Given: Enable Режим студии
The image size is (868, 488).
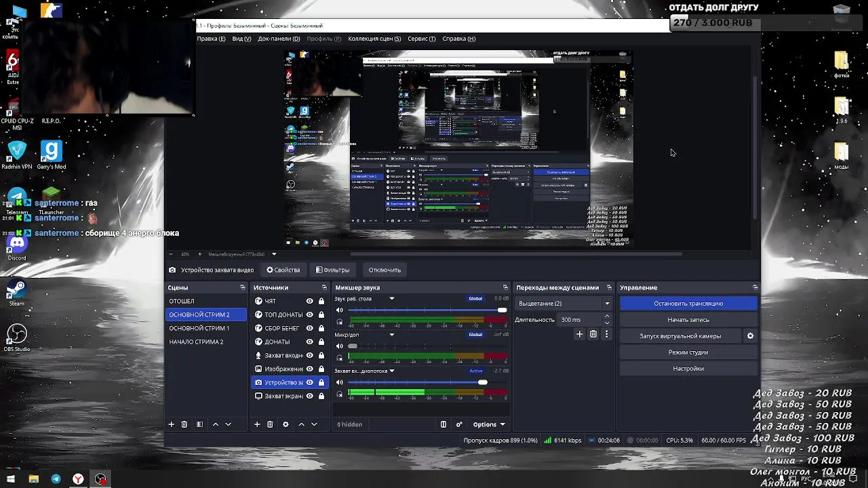Looking at the screenshot, I should [688, 352].
